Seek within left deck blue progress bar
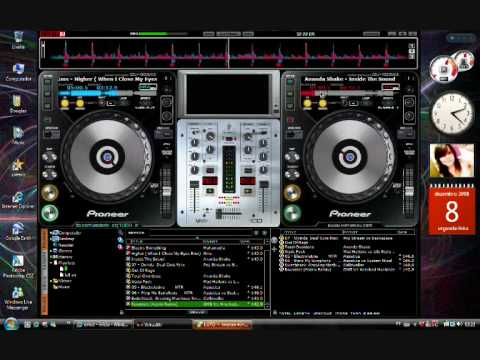This screenshot has width=480, height=360. [107, 94]
